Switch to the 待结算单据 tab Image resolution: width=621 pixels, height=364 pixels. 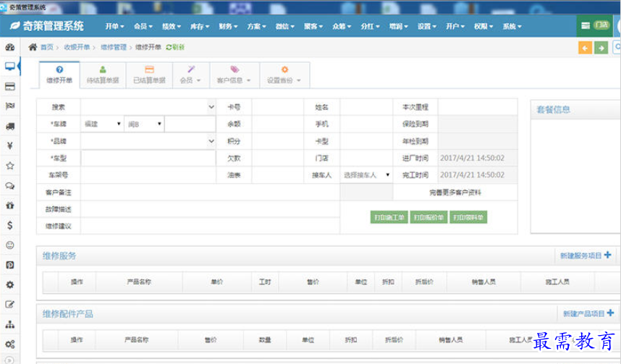coord(103,75)
